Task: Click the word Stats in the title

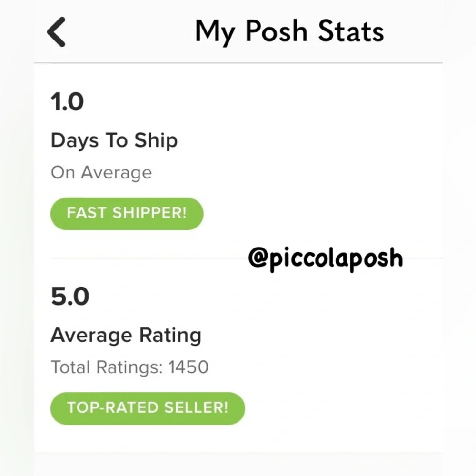Action: (x=351, y=32)
